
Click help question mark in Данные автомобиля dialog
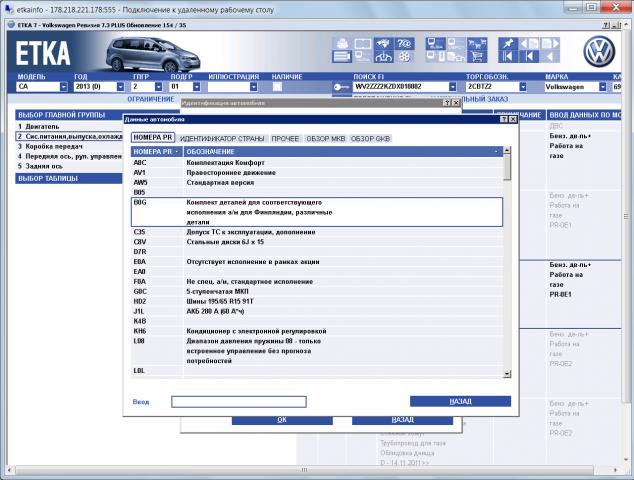(x=504, y=119)
